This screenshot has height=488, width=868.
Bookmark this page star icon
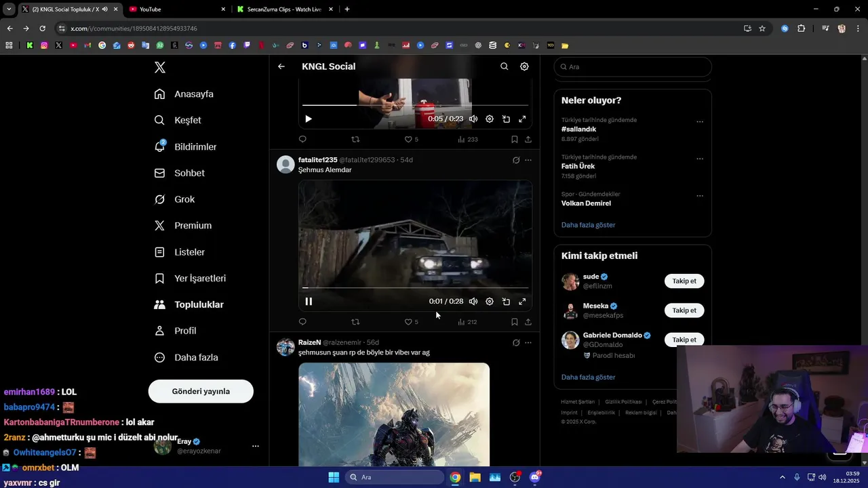point(762,28)
